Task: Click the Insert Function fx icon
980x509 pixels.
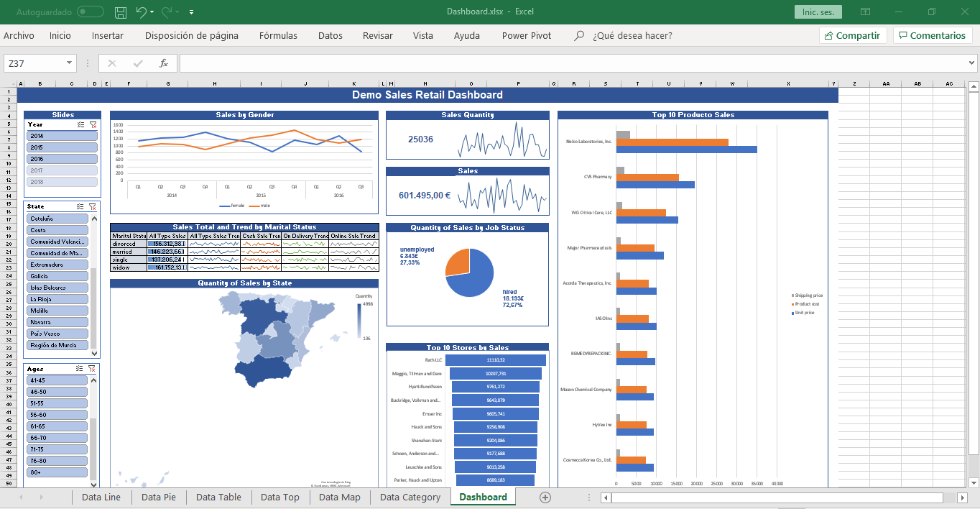Action: [163, 63]
